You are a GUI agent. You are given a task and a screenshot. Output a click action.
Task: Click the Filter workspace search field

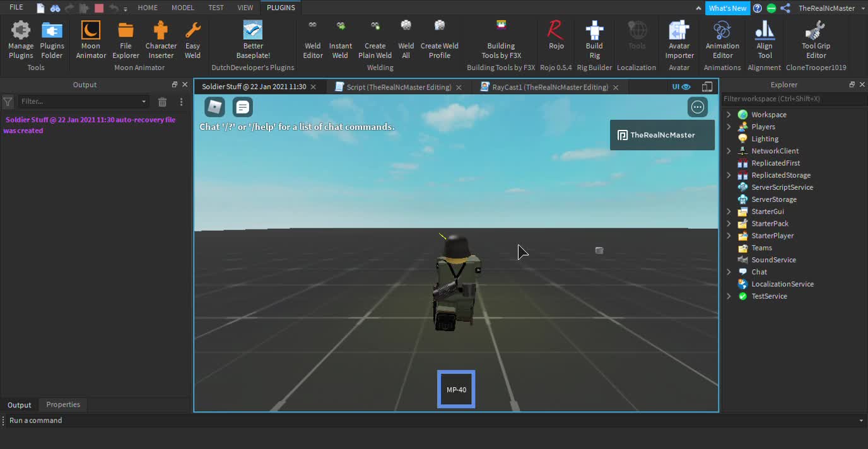tap(794, 99)
